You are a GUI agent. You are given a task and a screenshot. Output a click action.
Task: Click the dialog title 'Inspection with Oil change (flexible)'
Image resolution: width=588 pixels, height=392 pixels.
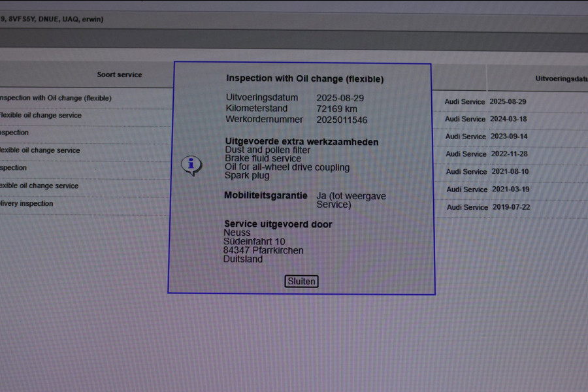click(x=305, y=79)
